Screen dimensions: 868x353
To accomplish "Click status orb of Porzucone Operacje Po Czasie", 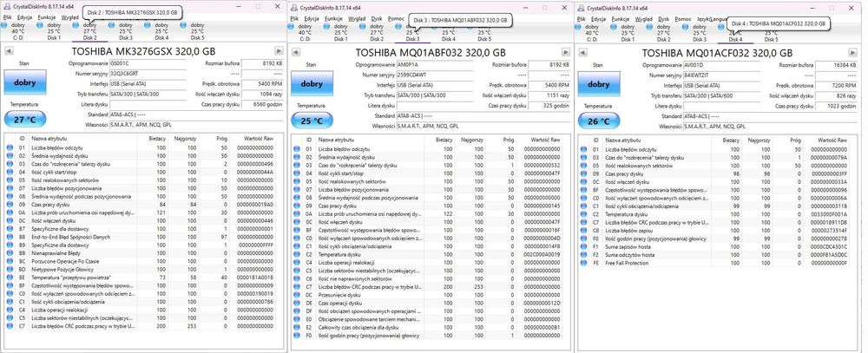I will [10, 260].
